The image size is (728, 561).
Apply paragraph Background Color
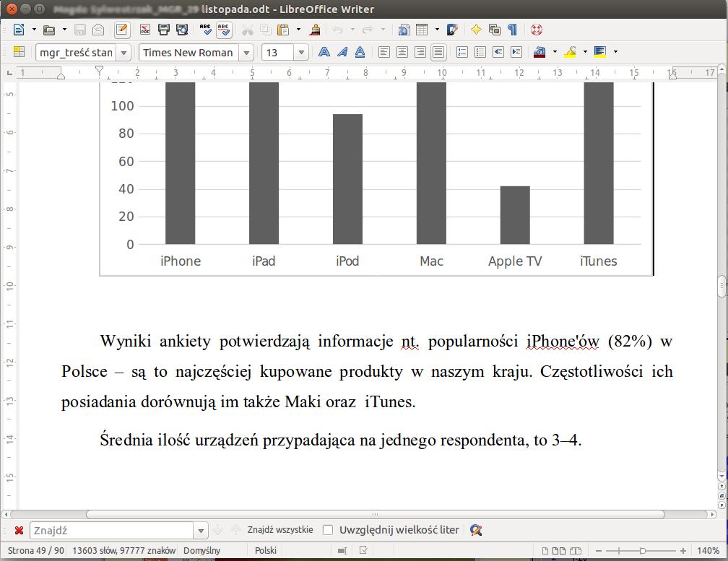(600, 52)
